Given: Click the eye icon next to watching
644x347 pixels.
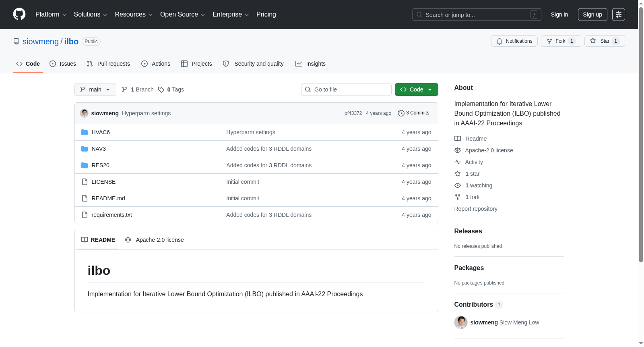Looking at the screenshot, I should pyautogui.click(x=458, y=185).
